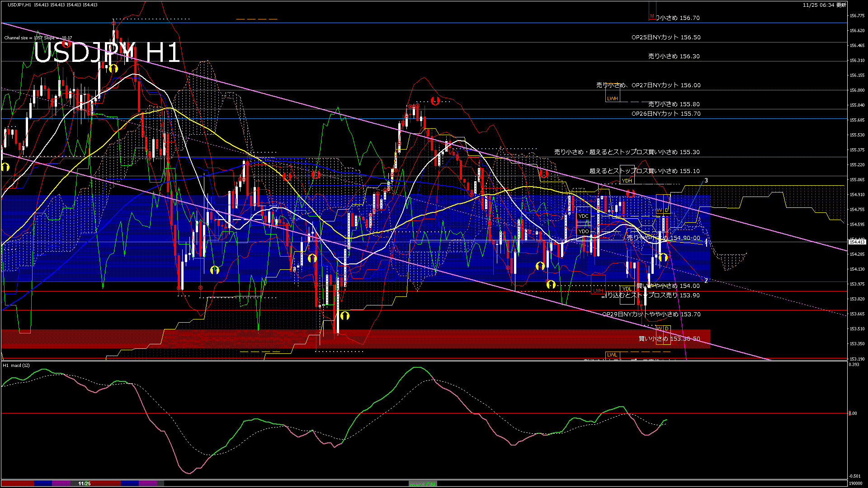This screenshot has width=868, height=488.
Task: Click the current price tag 154.413
Action: click(857, 242)
